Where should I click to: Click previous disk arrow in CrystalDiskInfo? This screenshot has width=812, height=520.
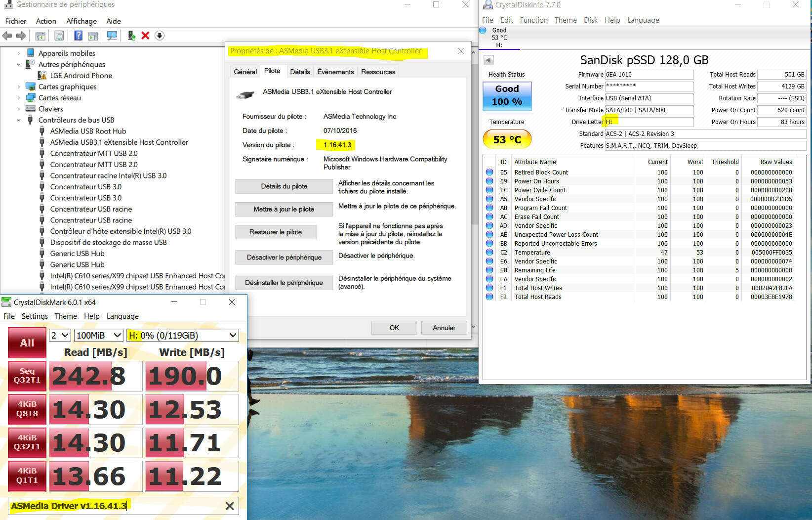(x=488, y=60)
